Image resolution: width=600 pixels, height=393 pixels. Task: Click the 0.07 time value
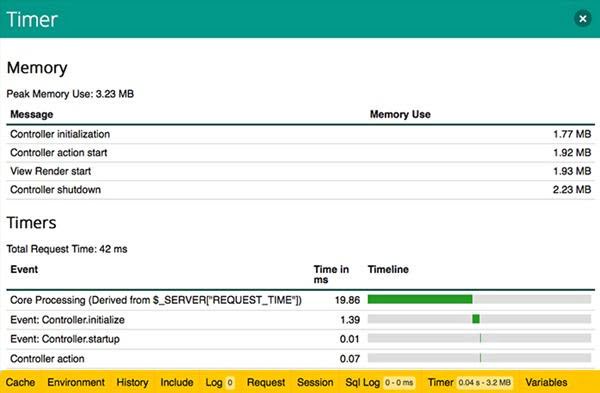tap(350, 359)
